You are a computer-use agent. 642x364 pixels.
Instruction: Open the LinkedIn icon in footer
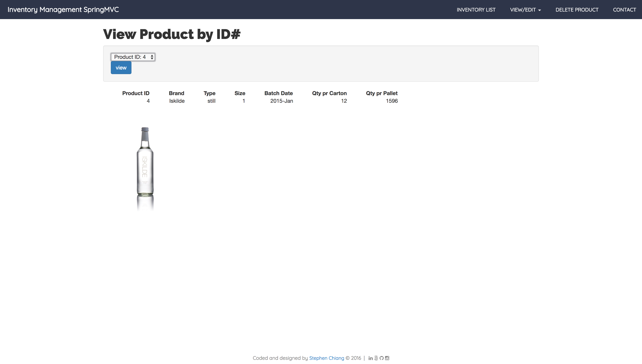click(370, 358)
